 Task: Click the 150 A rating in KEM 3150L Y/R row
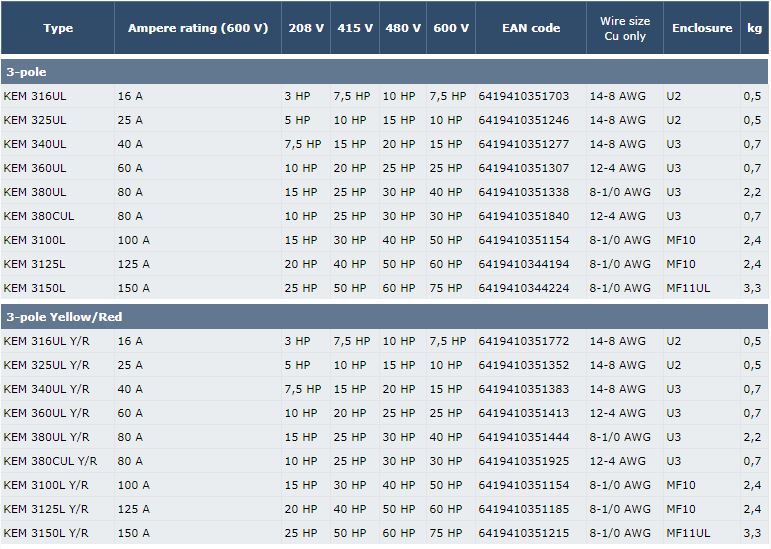click(134, 533)
